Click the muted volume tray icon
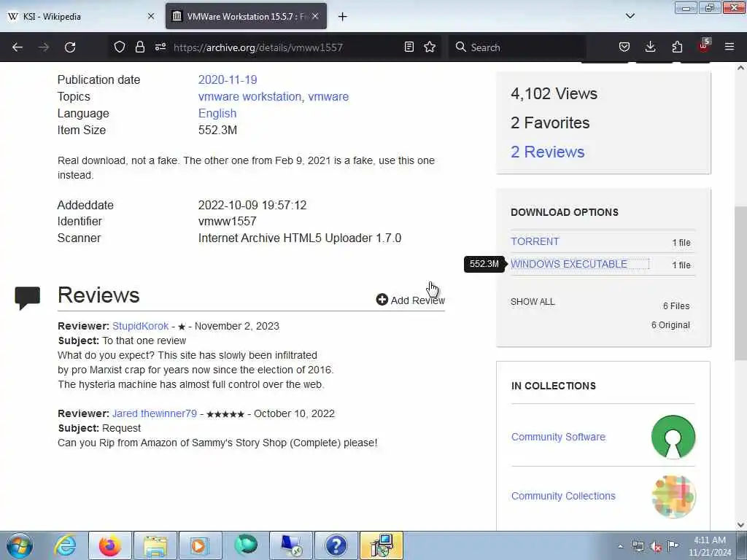Viewport: 747px width, 560px height. 656,547
